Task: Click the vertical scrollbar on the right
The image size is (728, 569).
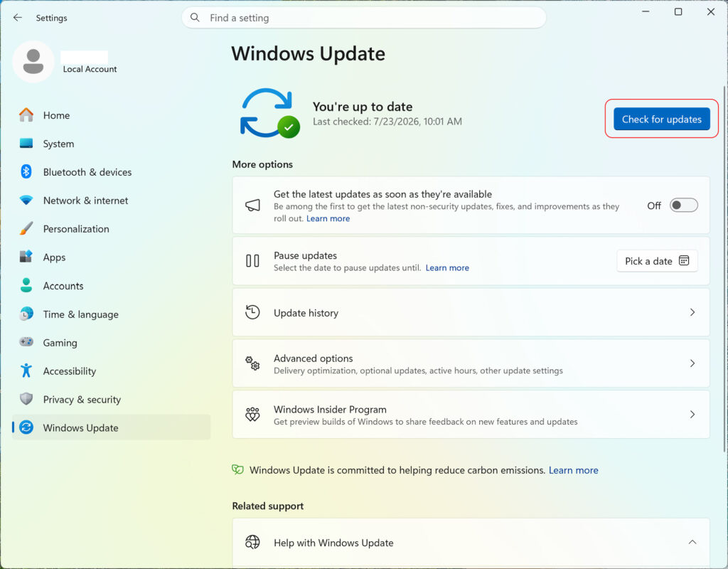Action: 724,268
